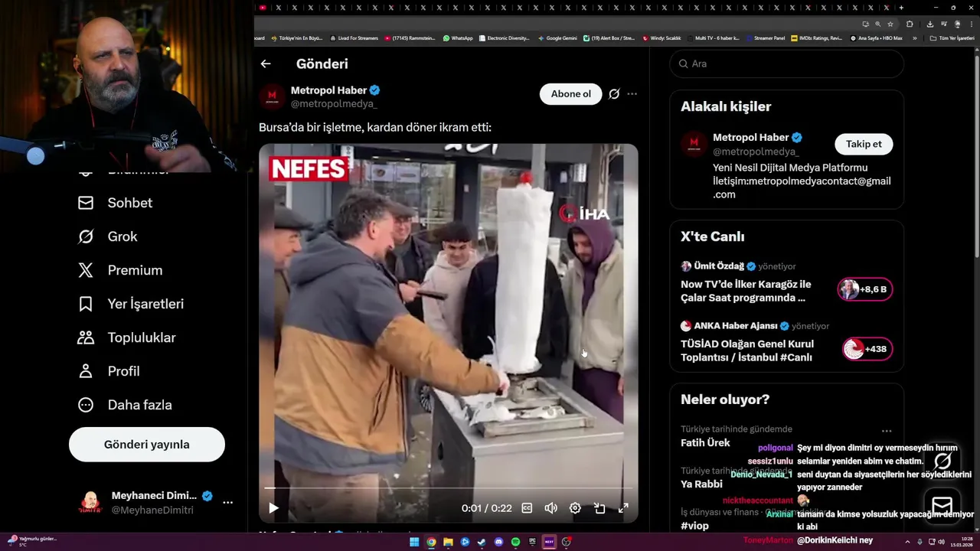Open Discord from the taskbar
The image size is (980, 551).
pos(498,542)
